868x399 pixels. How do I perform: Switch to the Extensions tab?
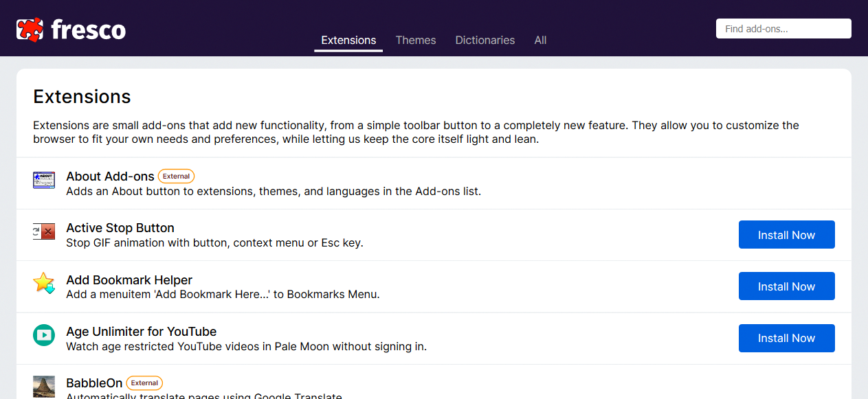(x=348, y=40)
